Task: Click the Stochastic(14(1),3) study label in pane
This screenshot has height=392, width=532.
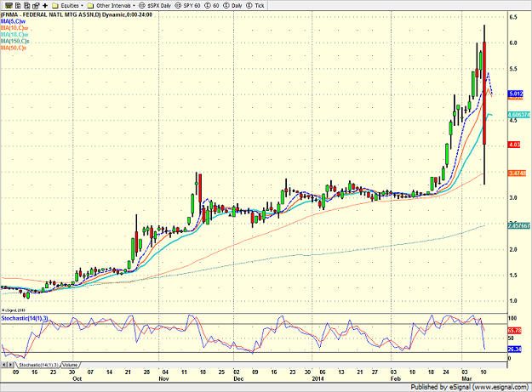Action: pos(25,318)
